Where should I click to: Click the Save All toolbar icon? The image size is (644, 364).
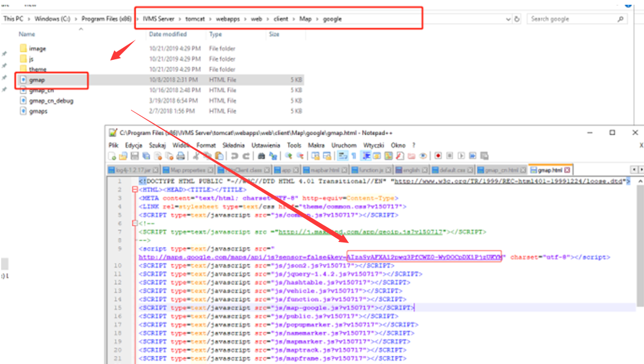[x=146, y=156]
